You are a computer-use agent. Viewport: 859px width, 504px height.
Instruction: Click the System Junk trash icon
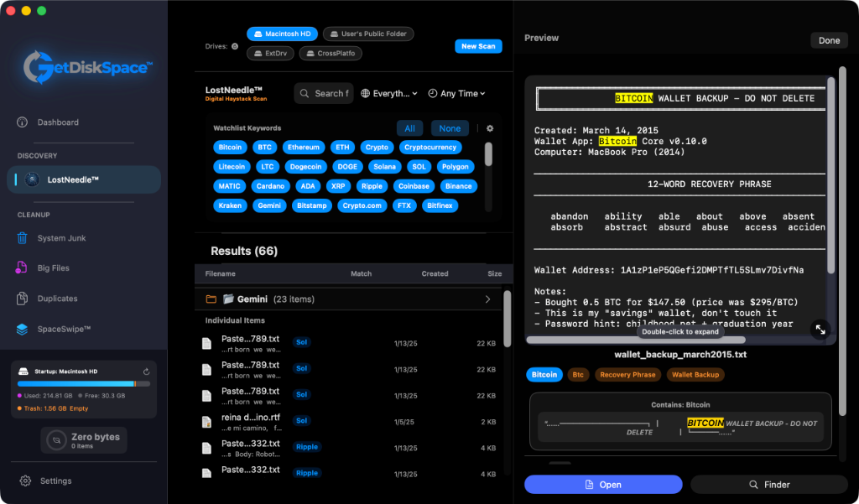tap(22, 238)
